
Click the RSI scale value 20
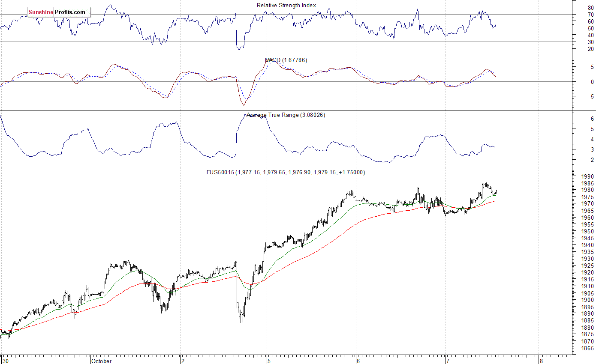590,49
